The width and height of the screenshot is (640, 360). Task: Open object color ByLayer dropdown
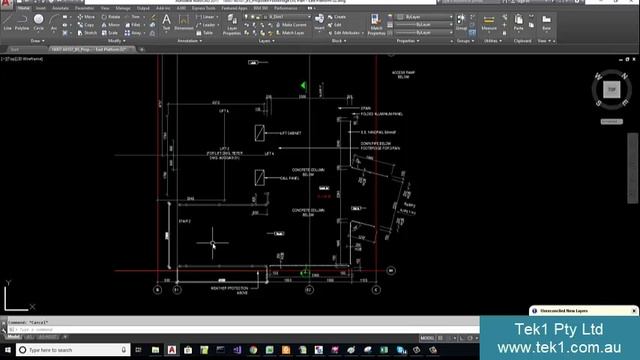424,17
